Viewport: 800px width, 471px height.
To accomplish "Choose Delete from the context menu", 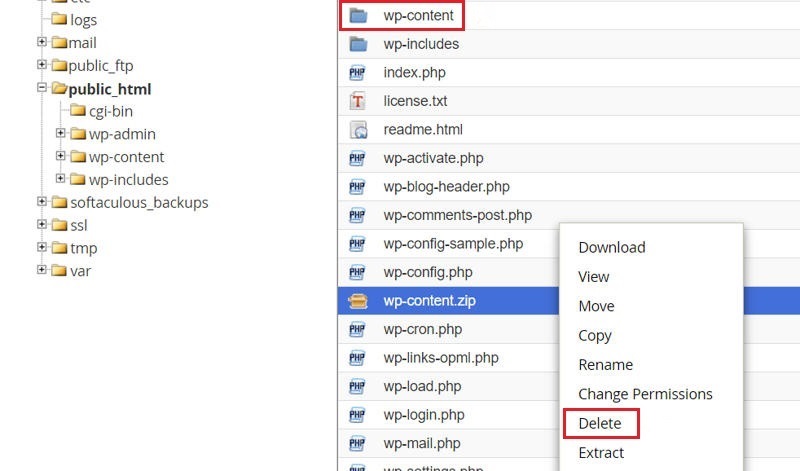I will pos(600,424).
